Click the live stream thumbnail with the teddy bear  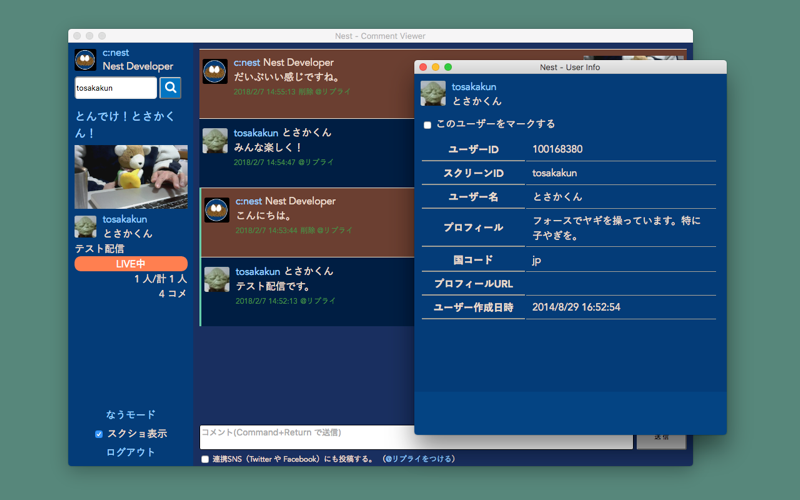coord(131,177)
